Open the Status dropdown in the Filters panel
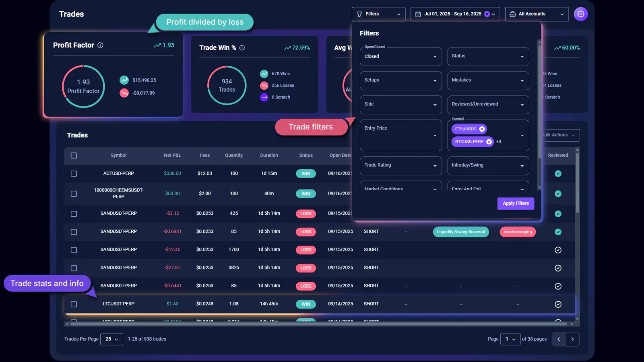 [x=488, y=56]
